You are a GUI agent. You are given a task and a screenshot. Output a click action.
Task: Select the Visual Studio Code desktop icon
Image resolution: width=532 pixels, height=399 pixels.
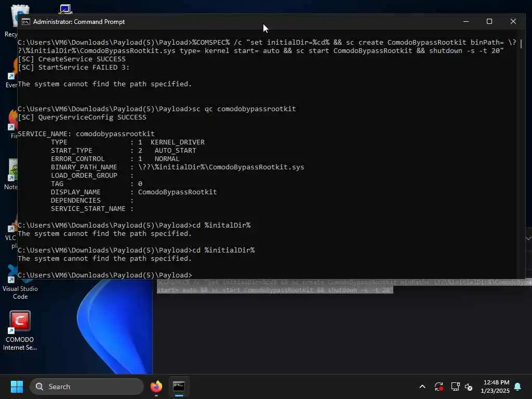tap(20, 282)
